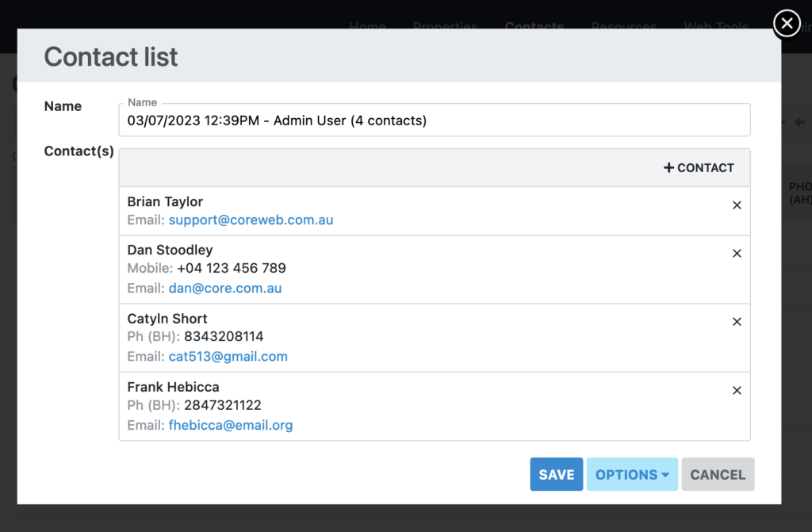Click into the list Name field

[434, 121]
